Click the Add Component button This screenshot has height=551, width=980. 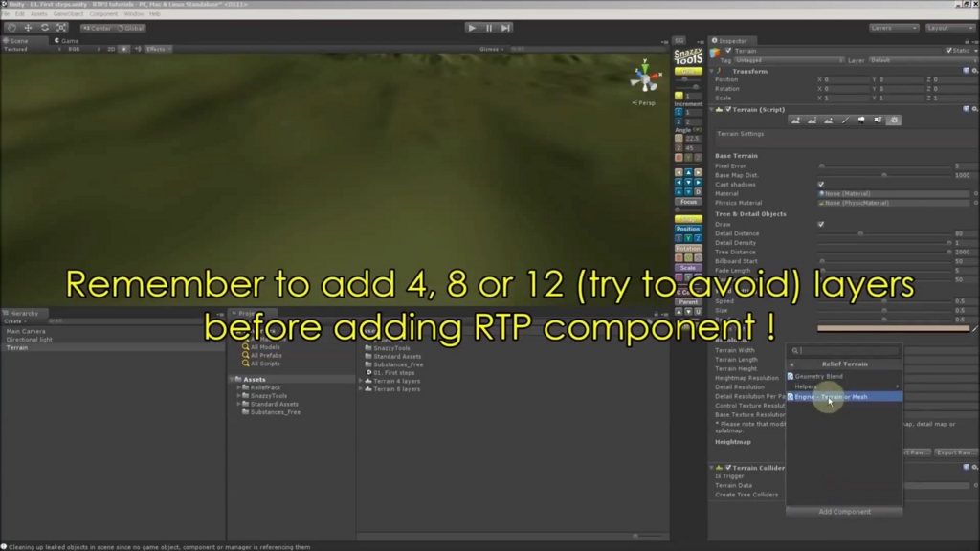844,512
